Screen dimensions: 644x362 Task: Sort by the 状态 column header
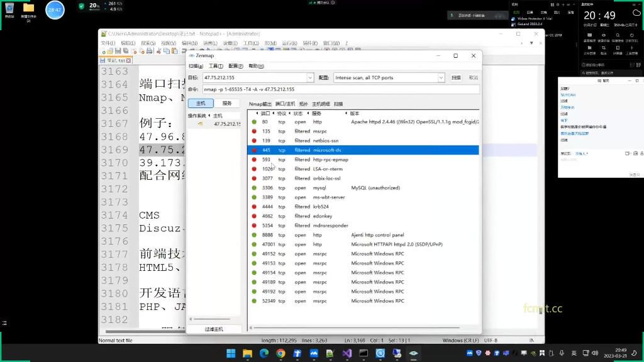[297, 113]
